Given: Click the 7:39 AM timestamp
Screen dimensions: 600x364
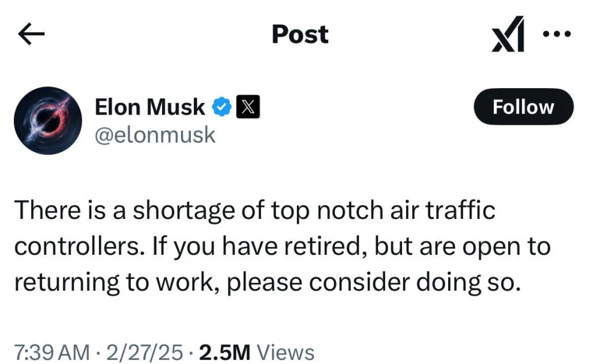Looking at the screenshot, I should tap(52, 353).
